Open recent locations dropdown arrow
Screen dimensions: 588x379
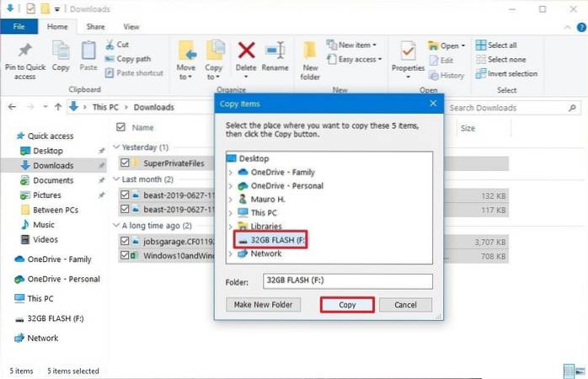coord(45,107)
